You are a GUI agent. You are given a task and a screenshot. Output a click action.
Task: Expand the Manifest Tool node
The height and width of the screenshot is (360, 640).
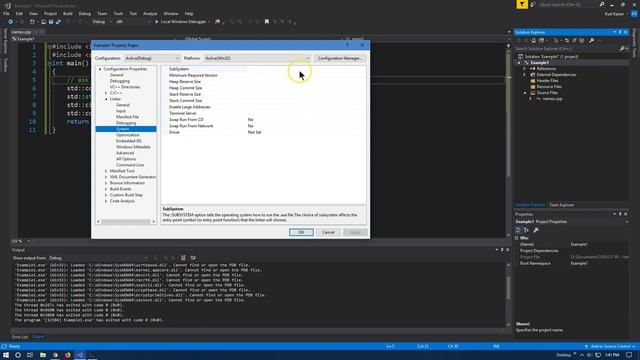pyautogui.click(x=106, y=171)
